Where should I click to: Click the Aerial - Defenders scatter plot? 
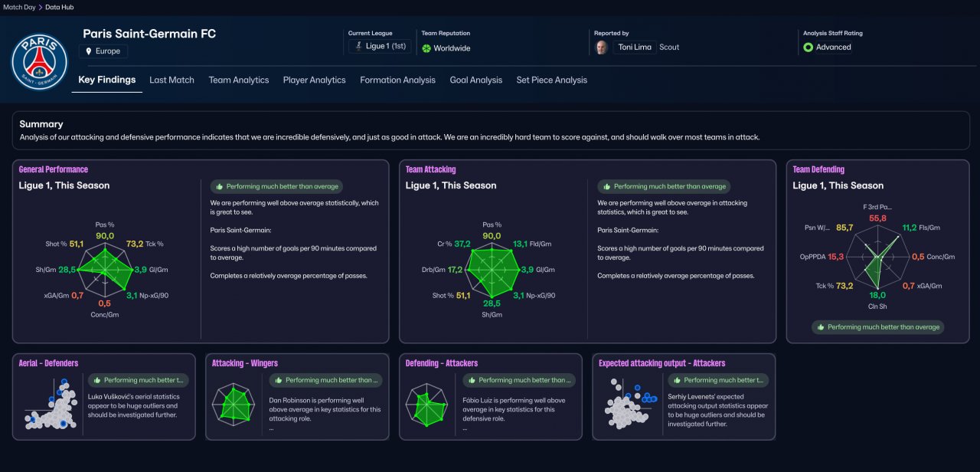click(51, 405)
